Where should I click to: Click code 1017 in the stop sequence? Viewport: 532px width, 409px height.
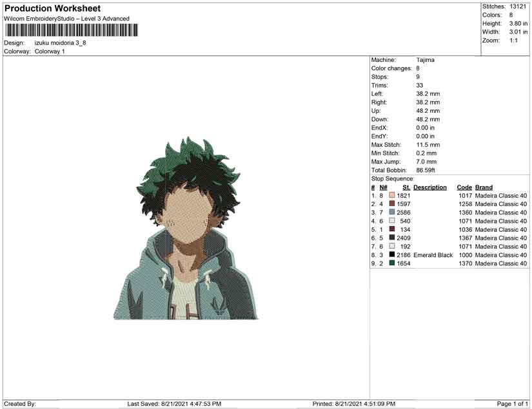tap(465, 196)
